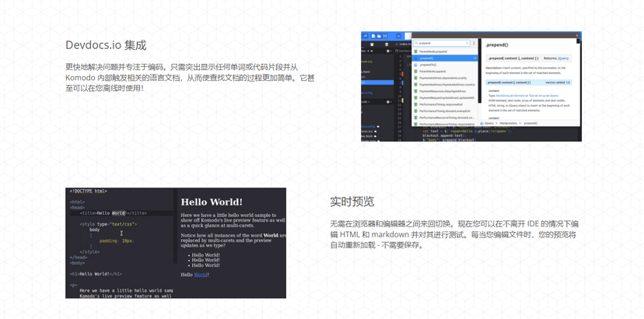Click the blue 'World' link in preview pane
644x319 pixels.
(201, 275)
